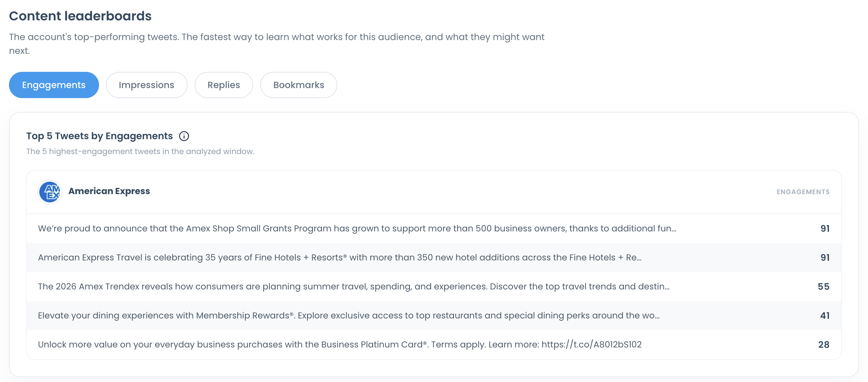Click the ENGAGEMENTS column header
868x382 pixels.
803,192
